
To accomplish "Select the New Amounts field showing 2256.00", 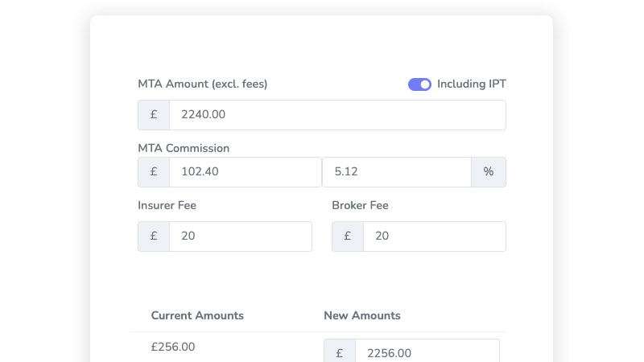I will coord(427,353).
